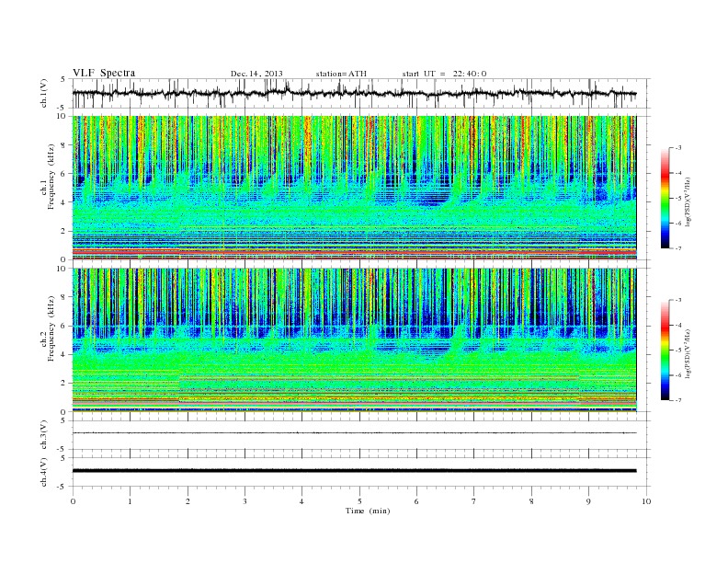This screenshot has width=728, height=563.
Task: Click the "3" tick on the time axis
Action: 245,501
